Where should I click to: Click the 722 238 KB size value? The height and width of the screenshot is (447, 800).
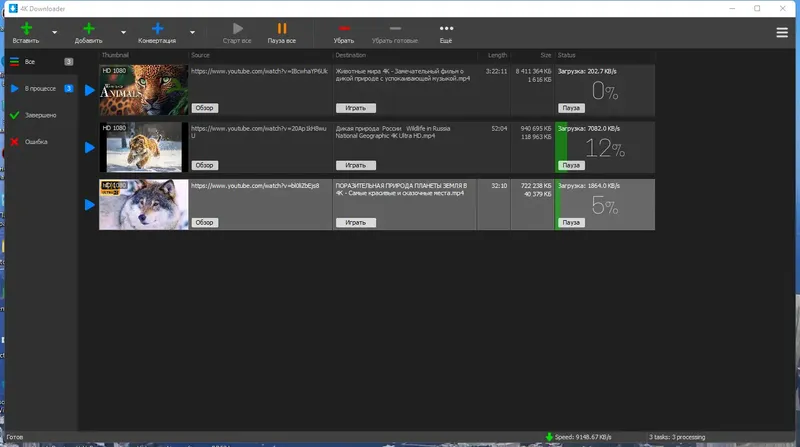(x=536, y=186)
